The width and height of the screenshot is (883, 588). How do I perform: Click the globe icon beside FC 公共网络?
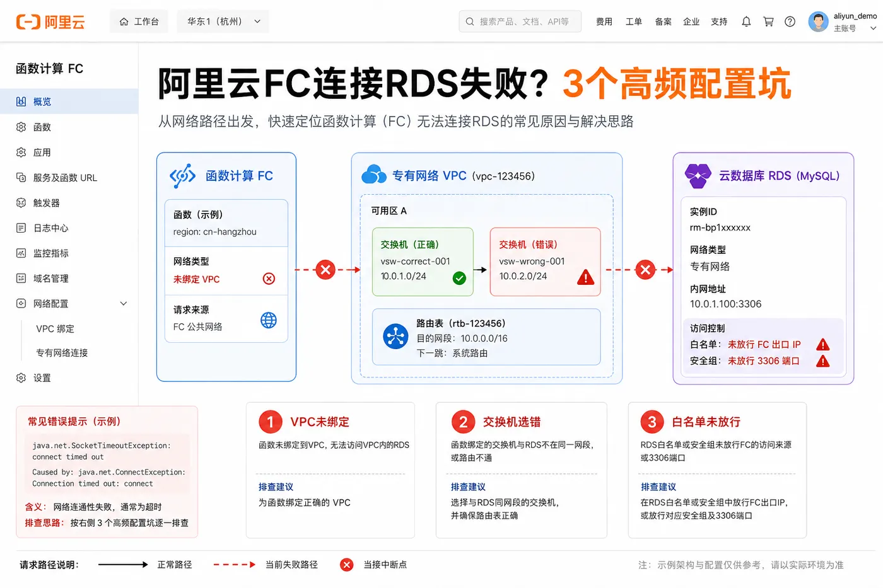[x=269, y=320]
